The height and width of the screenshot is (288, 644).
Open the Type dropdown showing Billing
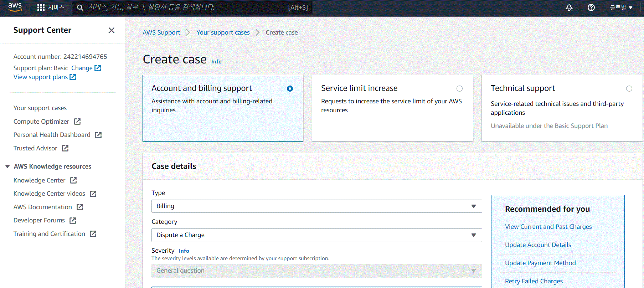pos(316,206)
